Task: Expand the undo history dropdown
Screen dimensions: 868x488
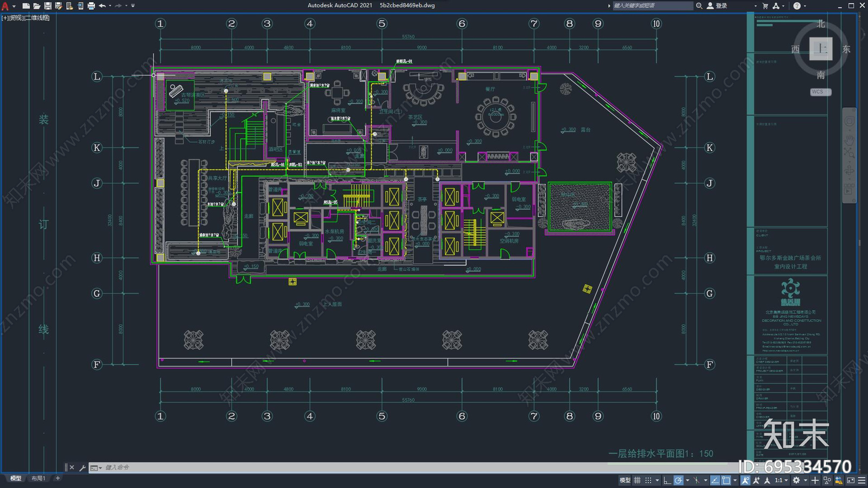Action: point(110,6)
